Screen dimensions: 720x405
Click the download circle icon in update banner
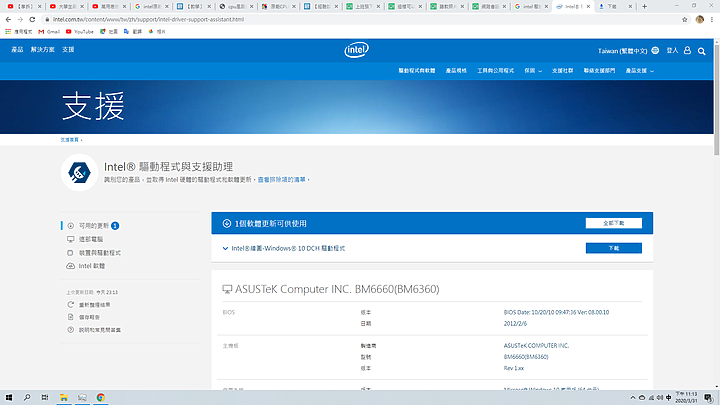(x=226, y=224)
